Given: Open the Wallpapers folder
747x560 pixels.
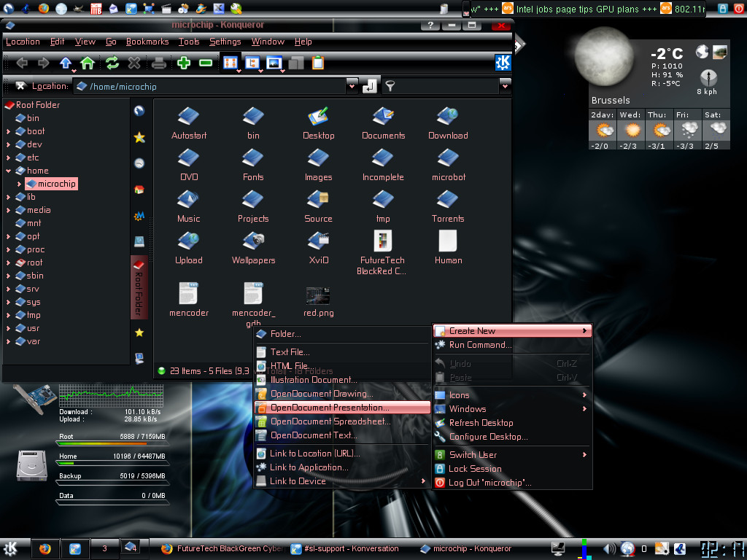Looking at the screenshot, I should coord(253,248).
